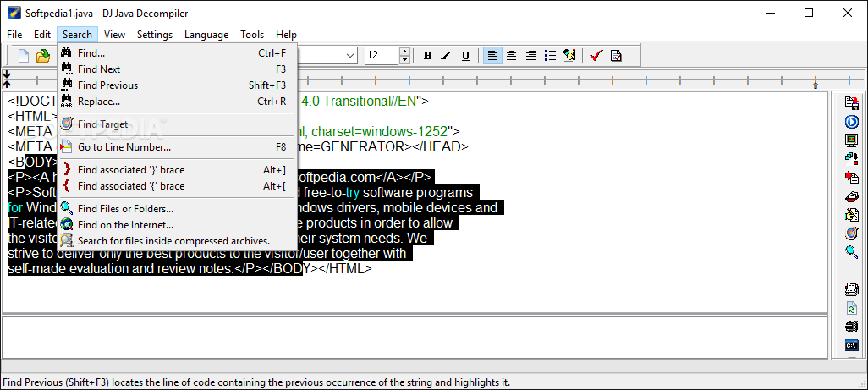The image size is (868, 390).
Task: Click the target dartboard icon in right sidebar
Action: pos(851,233)
